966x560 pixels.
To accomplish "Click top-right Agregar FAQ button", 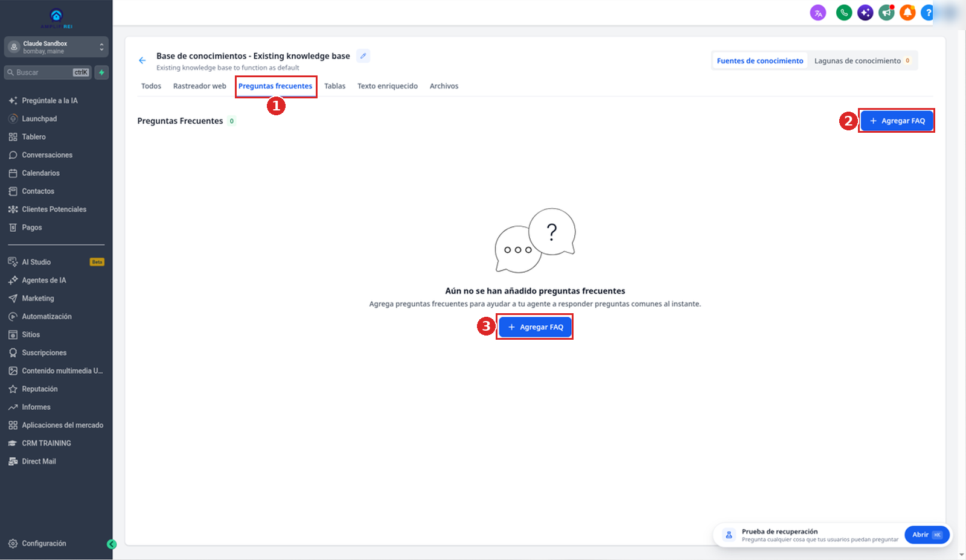I will pos(897,121).
